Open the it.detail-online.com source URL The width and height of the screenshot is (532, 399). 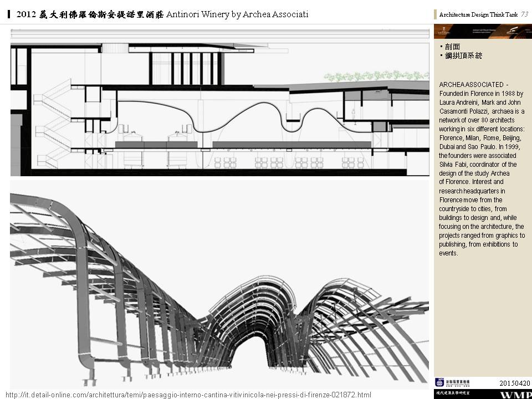[x=187, y=395]
